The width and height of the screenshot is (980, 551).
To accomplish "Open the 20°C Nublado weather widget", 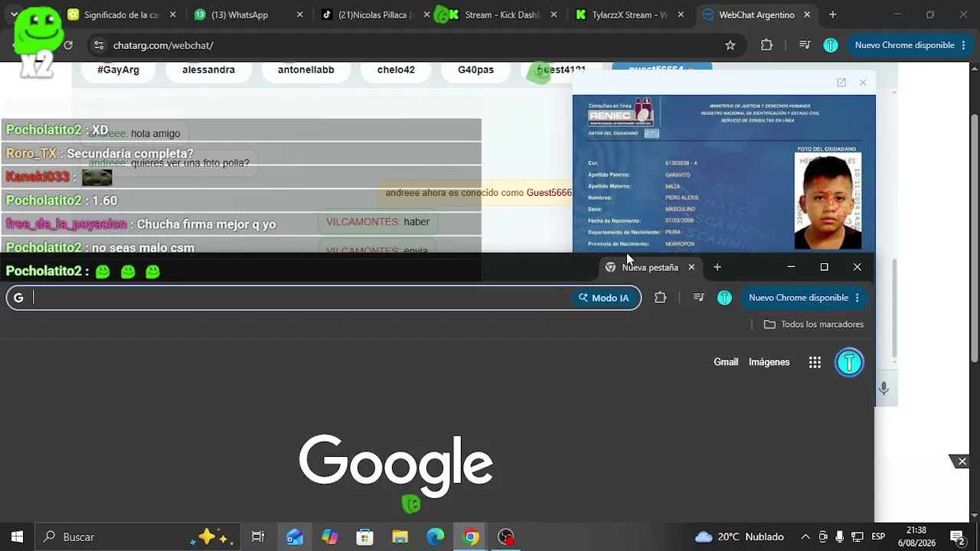I will [x=739, y=536].
